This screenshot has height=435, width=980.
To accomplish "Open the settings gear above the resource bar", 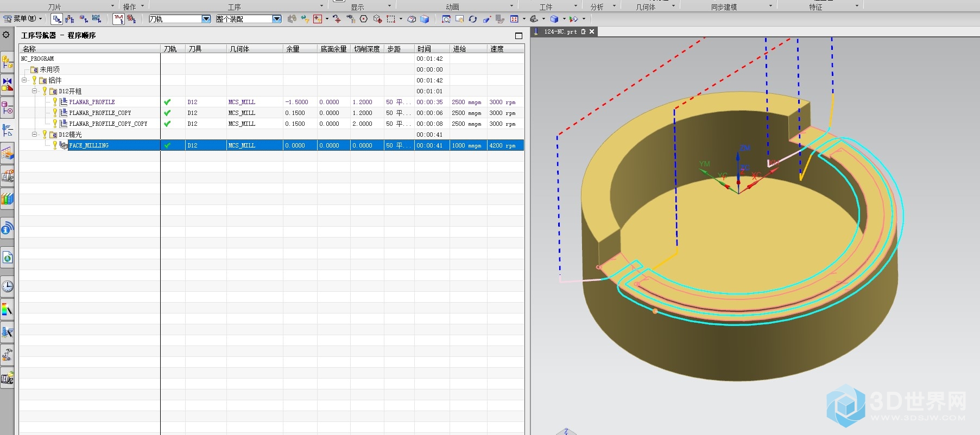I will [x=6, y=35].
